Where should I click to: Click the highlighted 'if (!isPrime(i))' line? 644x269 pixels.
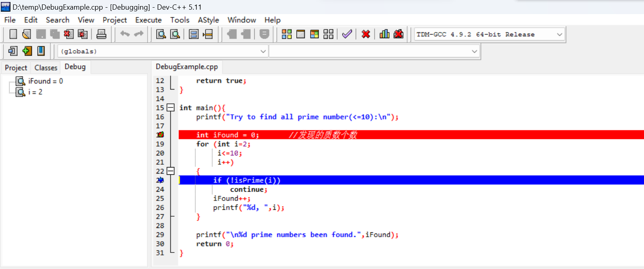coord(411,180)
